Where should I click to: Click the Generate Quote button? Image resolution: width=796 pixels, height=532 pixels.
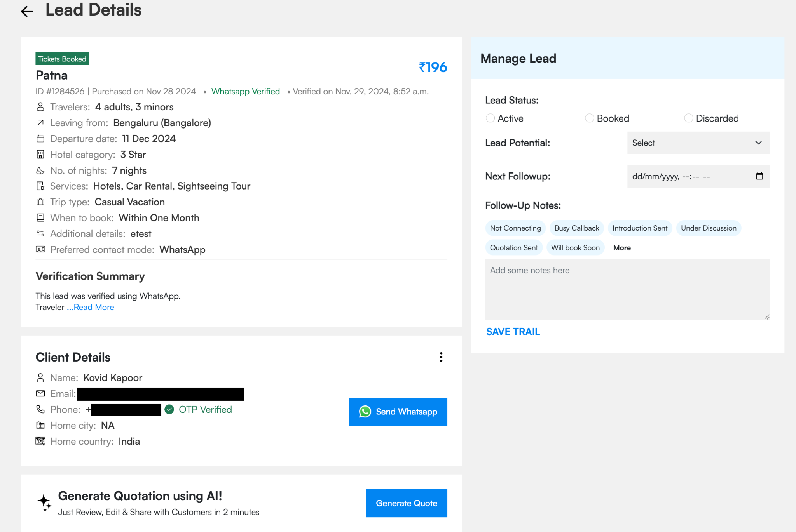point(406,503)
